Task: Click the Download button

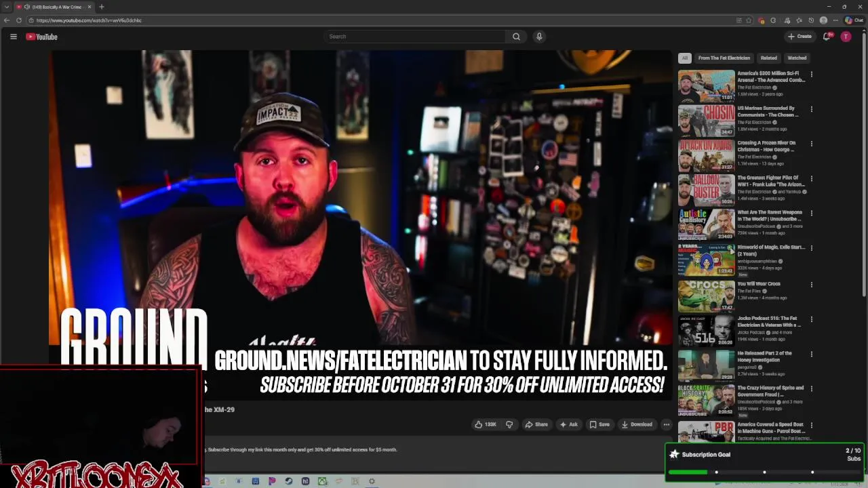Action: point(637,424)
